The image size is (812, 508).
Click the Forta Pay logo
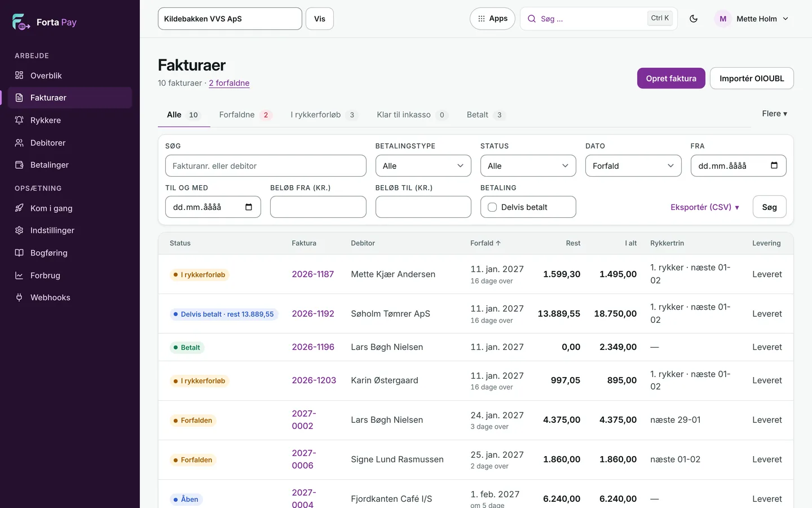coord(45,22)
